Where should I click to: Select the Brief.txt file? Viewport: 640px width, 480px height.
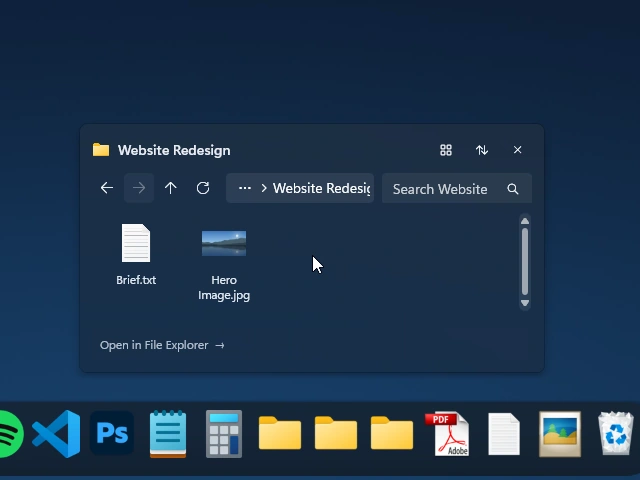tap(136, 254)
